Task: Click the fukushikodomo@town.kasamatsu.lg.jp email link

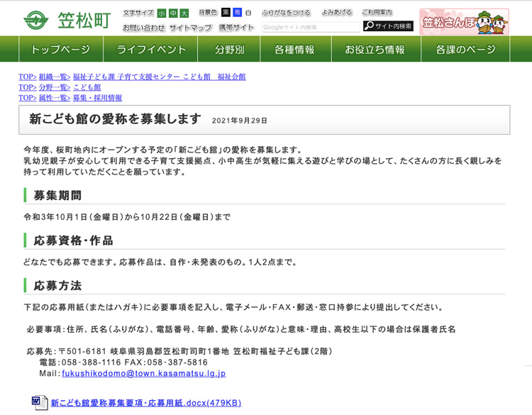Action: tap(143, 373)
